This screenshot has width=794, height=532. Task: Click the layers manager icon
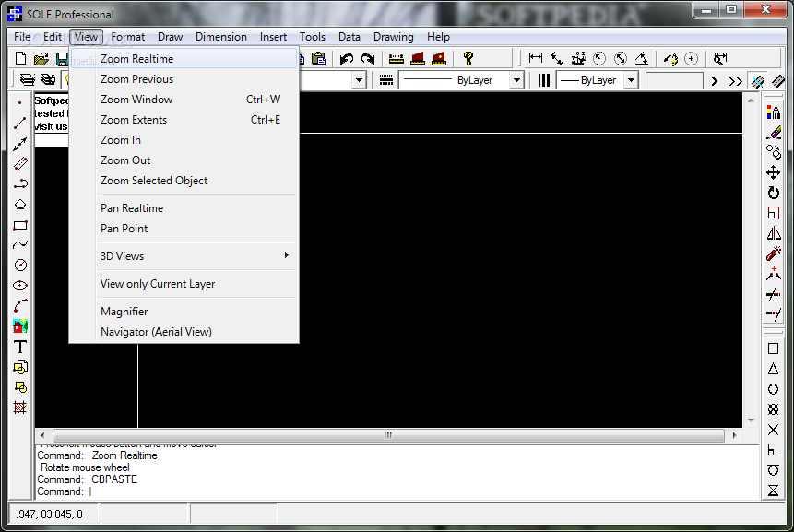pyautogui.click(x=28, y=79)
